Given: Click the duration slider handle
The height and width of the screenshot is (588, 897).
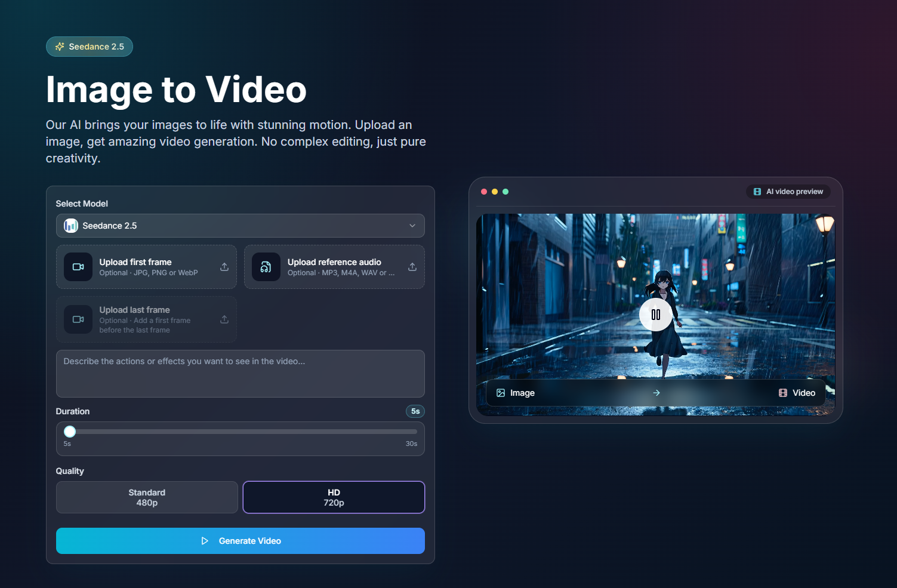Looking at the screenshot, I should (x=70, y=432).
